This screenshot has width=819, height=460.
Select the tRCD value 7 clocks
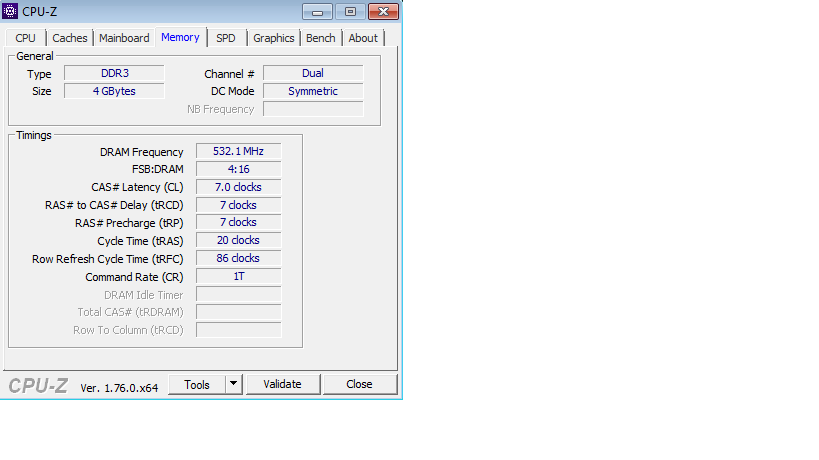[x=239, y=205]
